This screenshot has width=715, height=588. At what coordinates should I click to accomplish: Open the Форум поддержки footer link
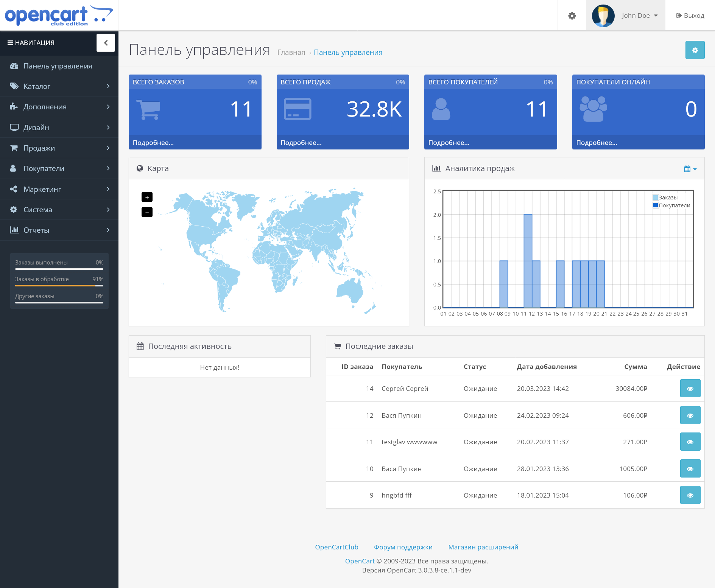403,547
